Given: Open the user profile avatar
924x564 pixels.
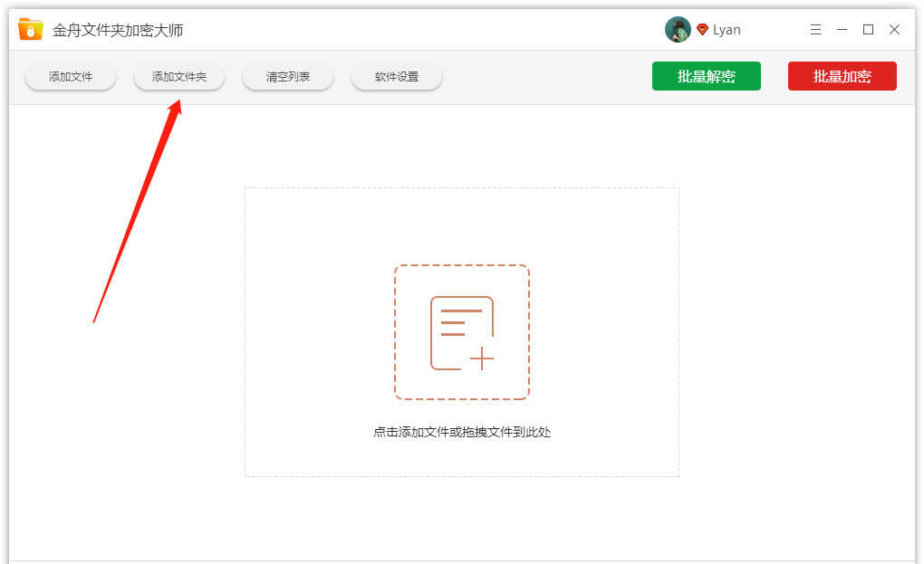Looking at the screenshot, I should [x=678, y=30].
